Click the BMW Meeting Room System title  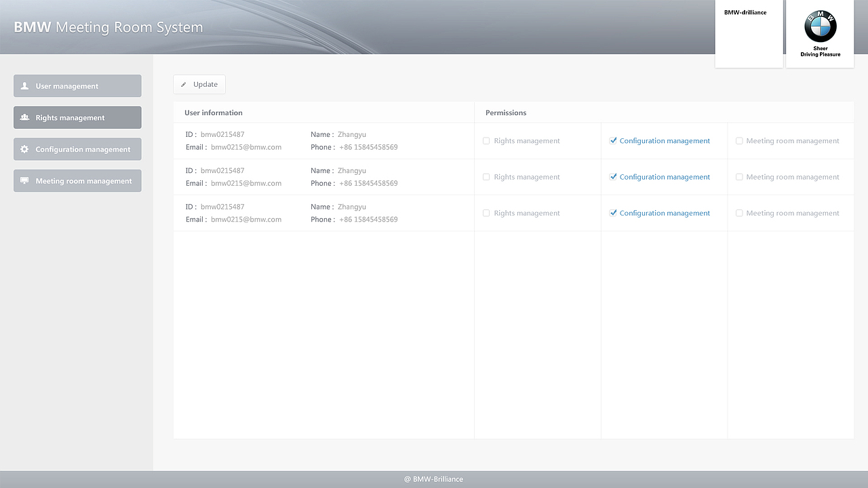point(108,28)
